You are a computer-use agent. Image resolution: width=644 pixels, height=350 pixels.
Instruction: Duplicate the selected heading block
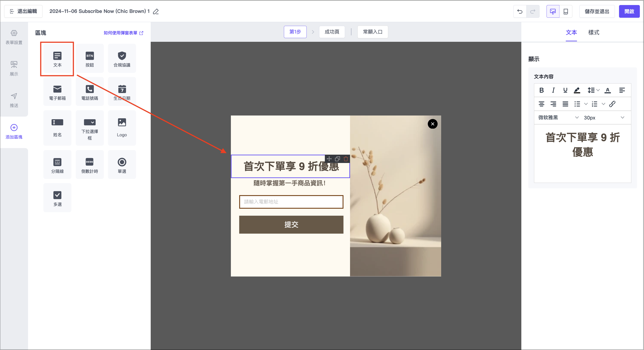click(338, 159)
